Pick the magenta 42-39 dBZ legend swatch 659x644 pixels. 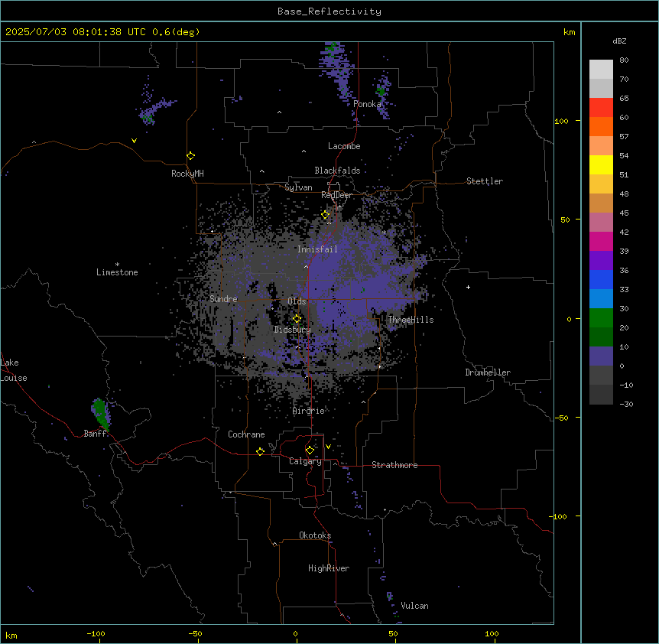(x=601, y=241)
